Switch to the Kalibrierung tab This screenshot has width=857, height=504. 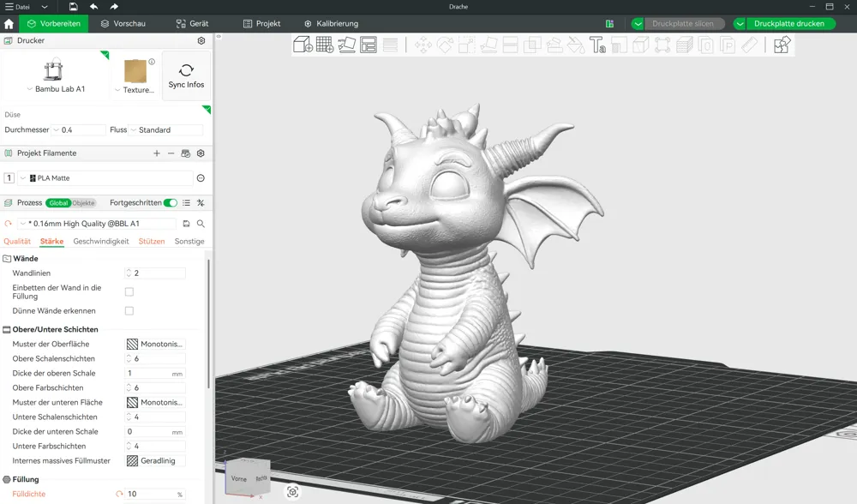point(331,23)
